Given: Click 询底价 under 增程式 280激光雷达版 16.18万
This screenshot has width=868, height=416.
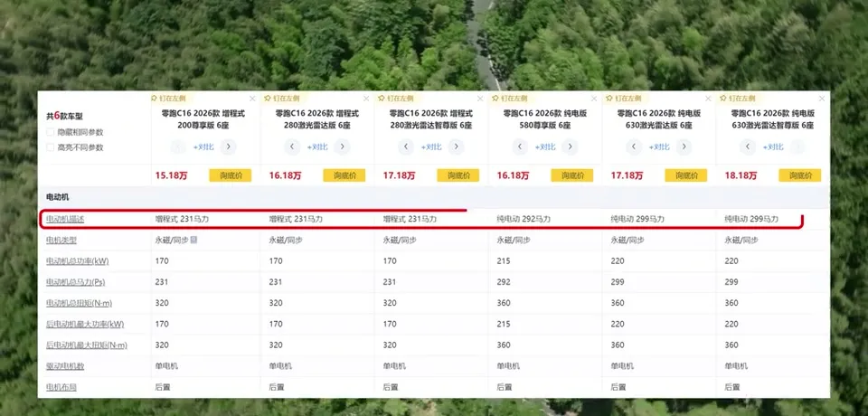Looking at the screenshot, I should tap(344, 175).
